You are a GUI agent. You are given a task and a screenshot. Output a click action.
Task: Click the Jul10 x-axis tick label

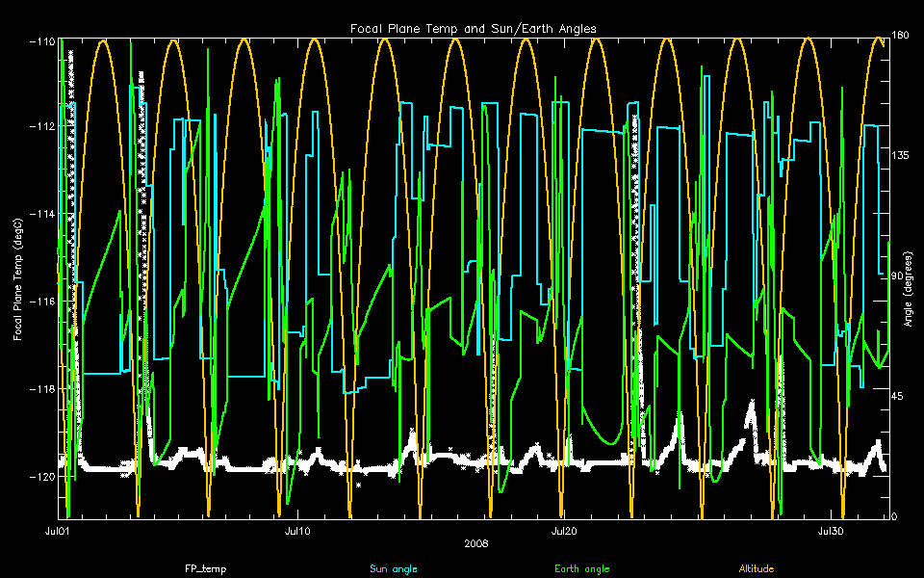coord(297,532)
